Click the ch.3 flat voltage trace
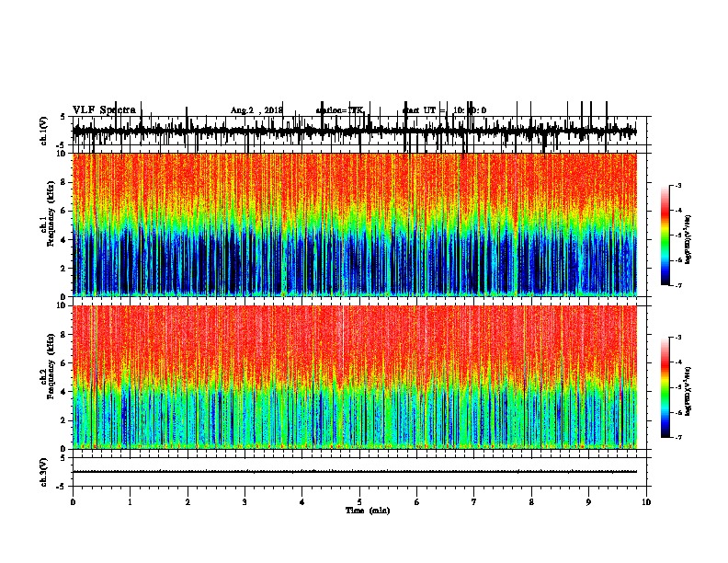Screen dimensions: 728x563 point(355,472)
